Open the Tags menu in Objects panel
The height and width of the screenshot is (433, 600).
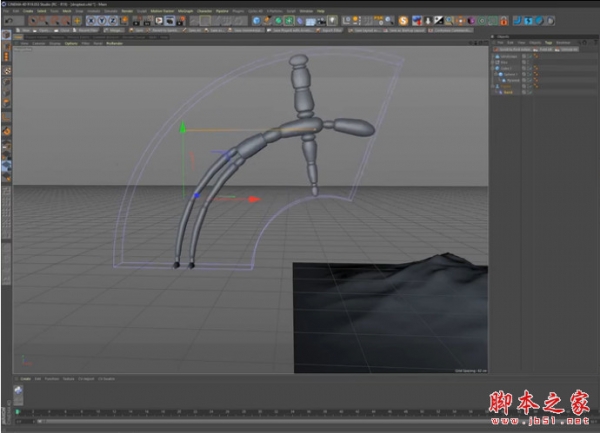547,43
